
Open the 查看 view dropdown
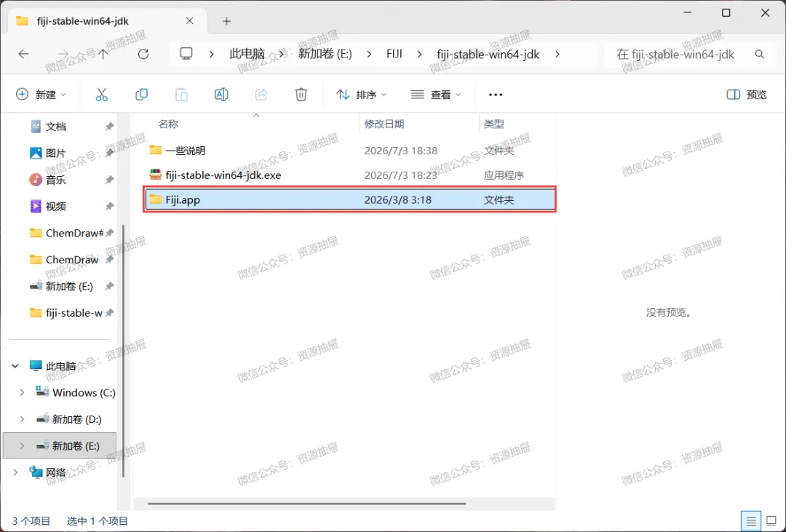(435, 95)
